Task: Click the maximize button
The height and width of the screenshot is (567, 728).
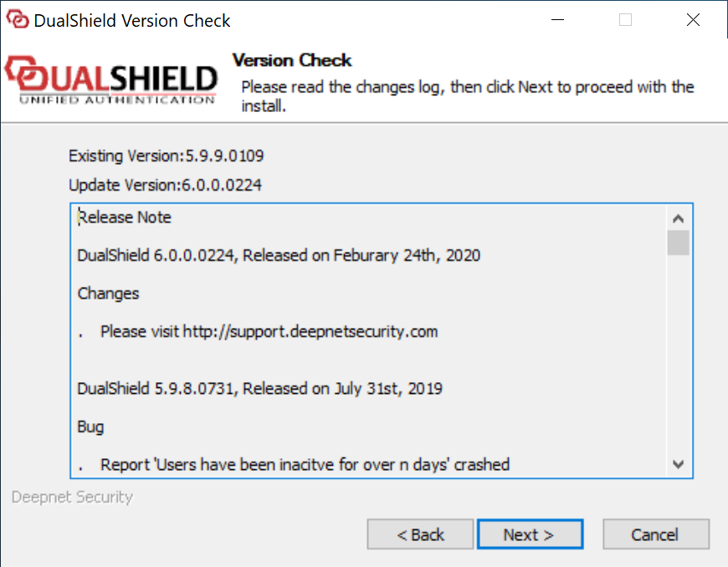Action: (x=625, y=18)
